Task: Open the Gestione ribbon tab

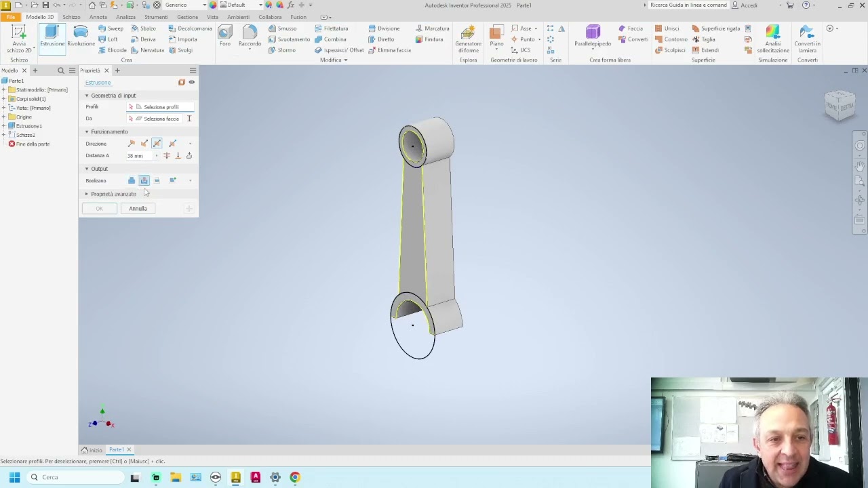Action: coord(187,17)
